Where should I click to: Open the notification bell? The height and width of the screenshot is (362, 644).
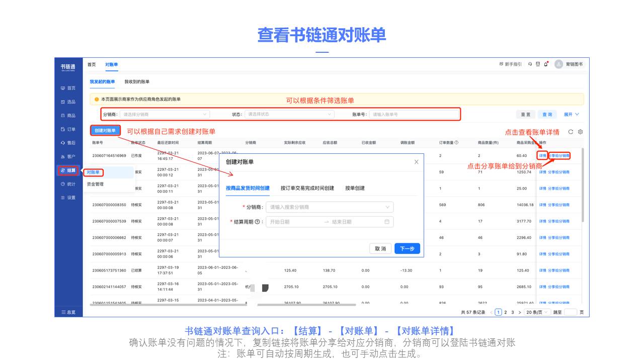[x=546, y=64]
